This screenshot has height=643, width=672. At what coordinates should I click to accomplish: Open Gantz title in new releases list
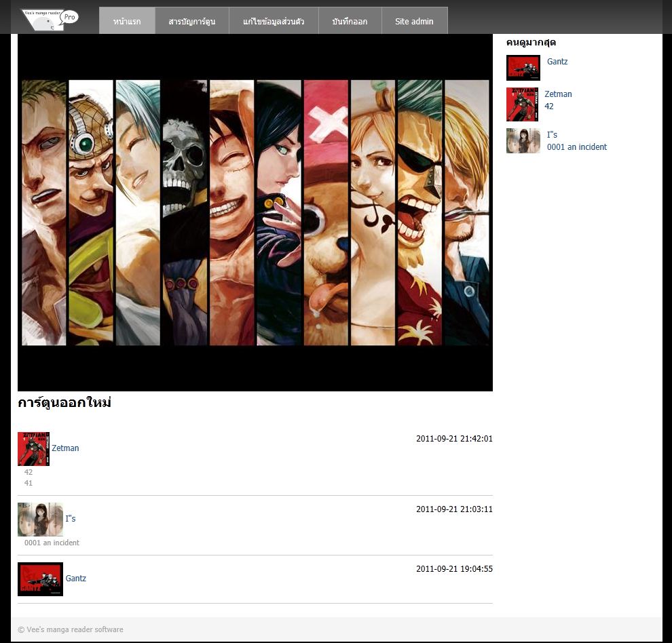pos(76,579)
